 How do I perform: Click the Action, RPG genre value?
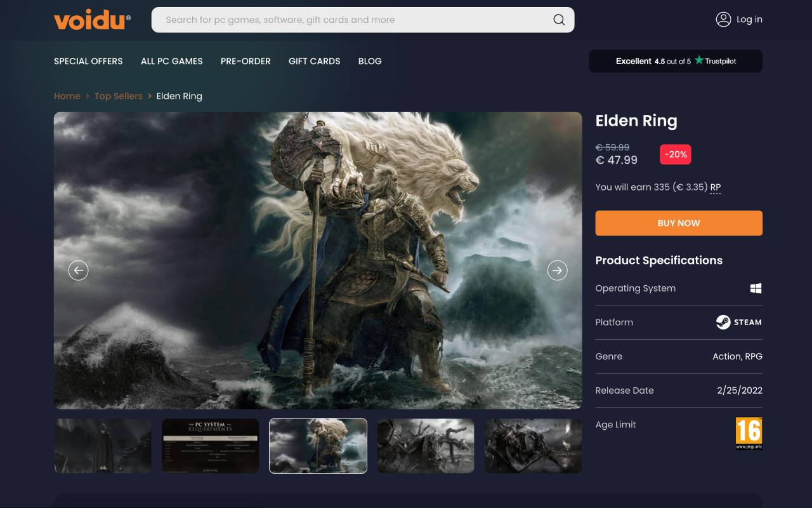pyautogui.click(x=737, y=356)
